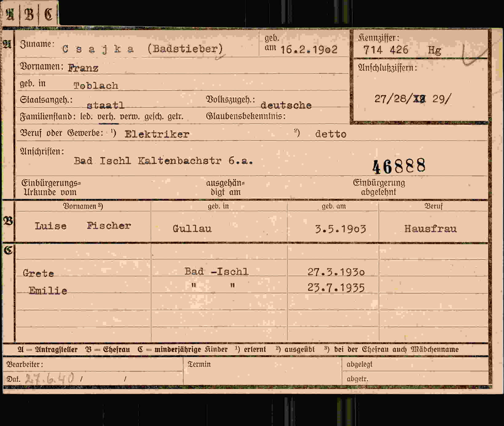Click the child name "Emilie"
Image resolution: width=504 pixels, height=426 pixels.
click(48, 291)
